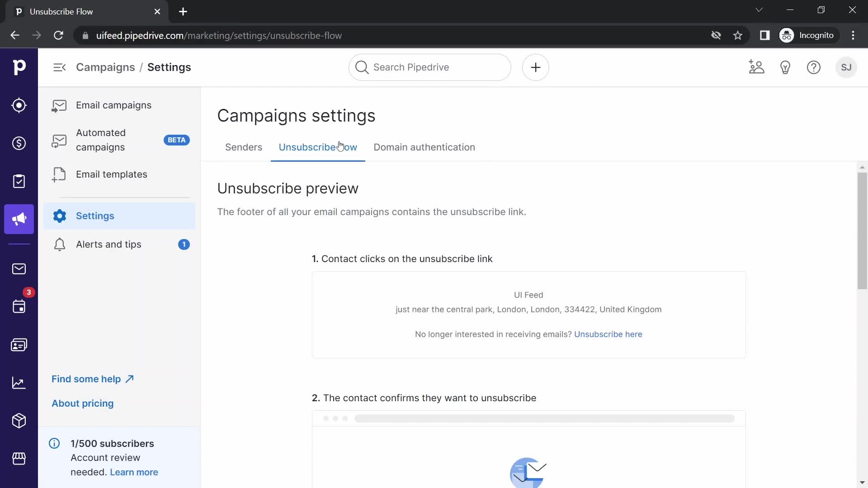The width and height of the screenshot is (868, 488).
Task: Click the Email campaigns menu item
Action: click(113, 105)
